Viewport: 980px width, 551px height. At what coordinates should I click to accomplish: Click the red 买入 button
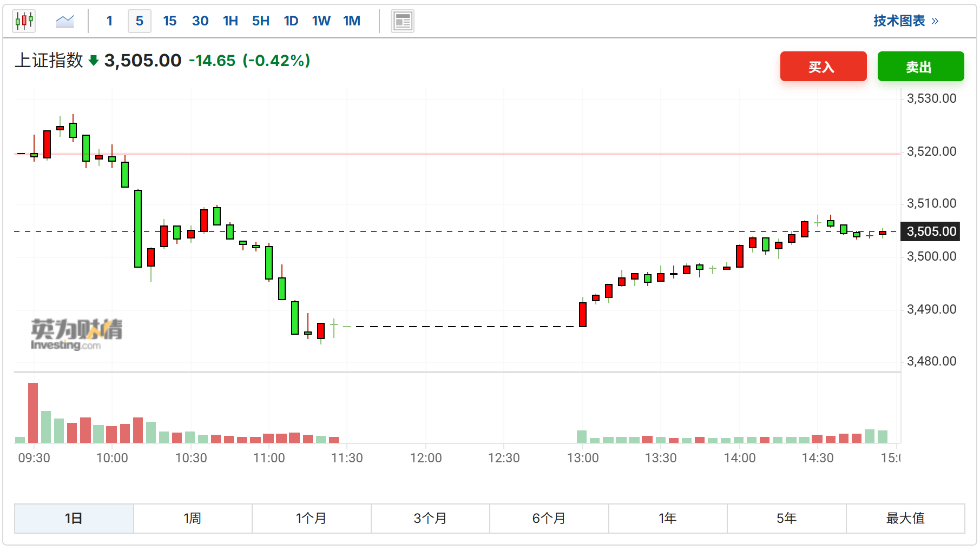(x=823, y=67)
